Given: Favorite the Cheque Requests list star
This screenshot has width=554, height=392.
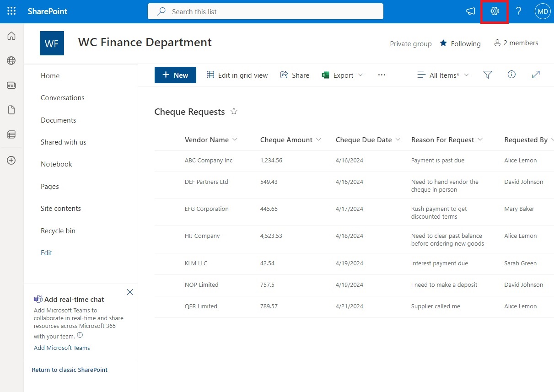Looking at the screenshot, I should [234, 111].
